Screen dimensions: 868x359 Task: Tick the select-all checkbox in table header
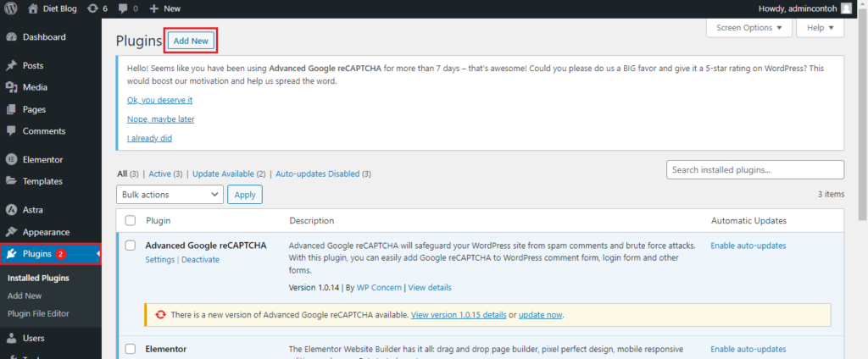pos(131,221)
